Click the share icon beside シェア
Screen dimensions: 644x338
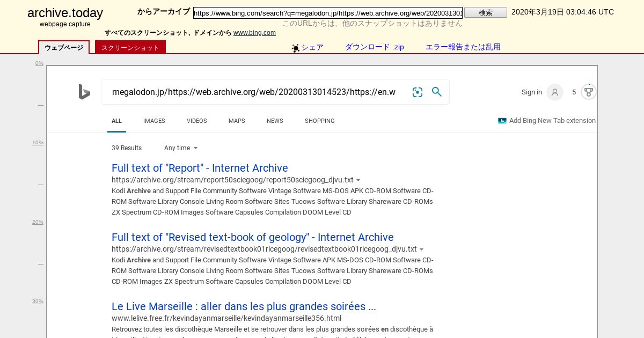coord(296,48)
